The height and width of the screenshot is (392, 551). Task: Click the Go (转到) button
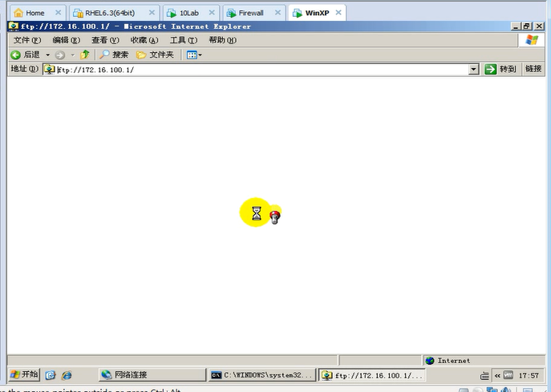tap(500, 70)
